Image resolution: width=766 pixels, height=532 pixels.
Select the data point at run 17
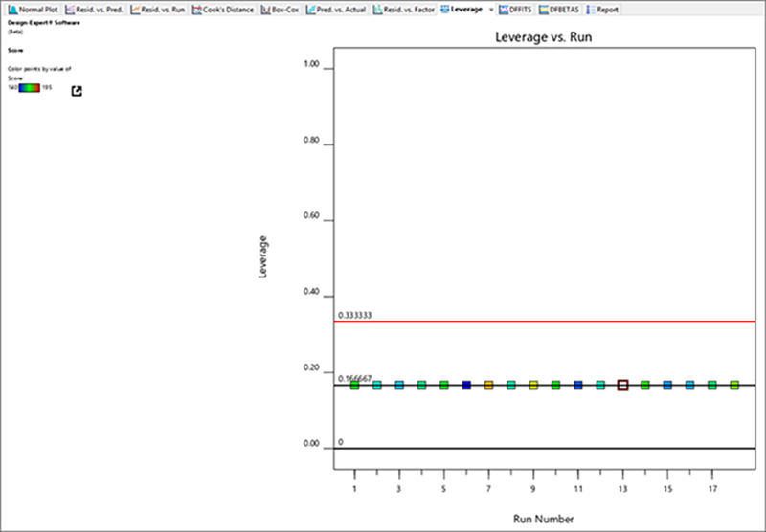712,385
